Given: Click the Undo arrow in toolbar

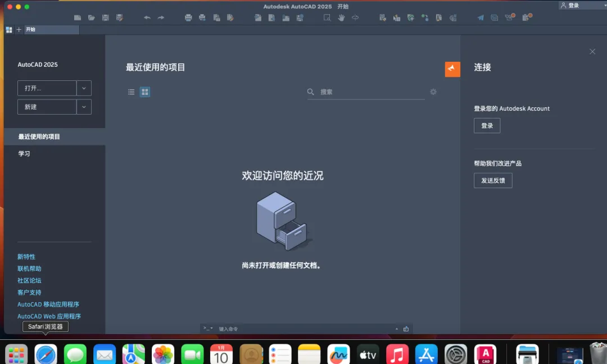Looking at the screenshot, I should click(x=147, y=17).
